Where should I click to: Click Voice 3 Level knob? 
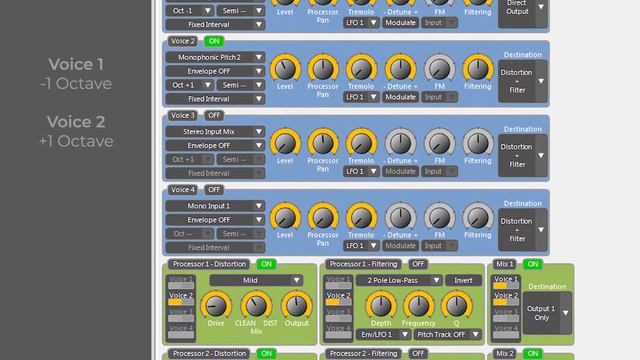coord(285,143)
